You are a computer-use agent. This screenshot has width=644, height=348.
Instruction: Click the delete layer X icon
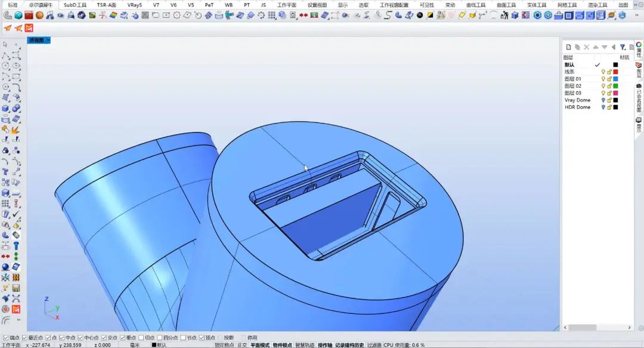pos(586,47)
